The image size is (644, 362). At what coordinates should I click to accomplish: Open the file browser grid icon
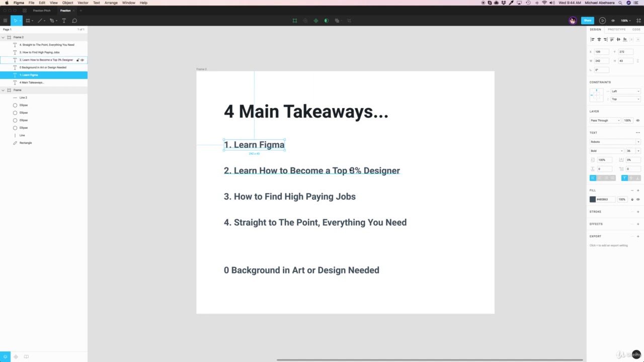(x=25, y=11)
